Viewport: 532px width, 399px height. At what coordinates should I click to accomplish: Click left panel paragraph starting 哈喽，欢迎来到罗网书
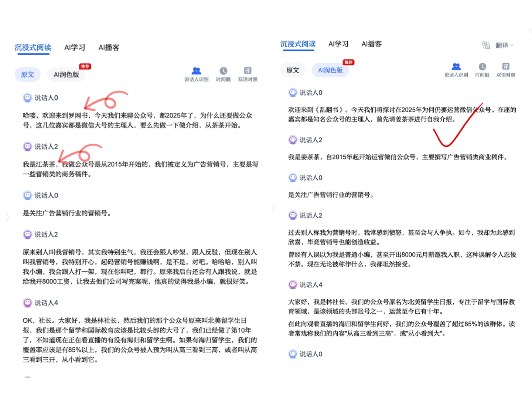(137, 120)
